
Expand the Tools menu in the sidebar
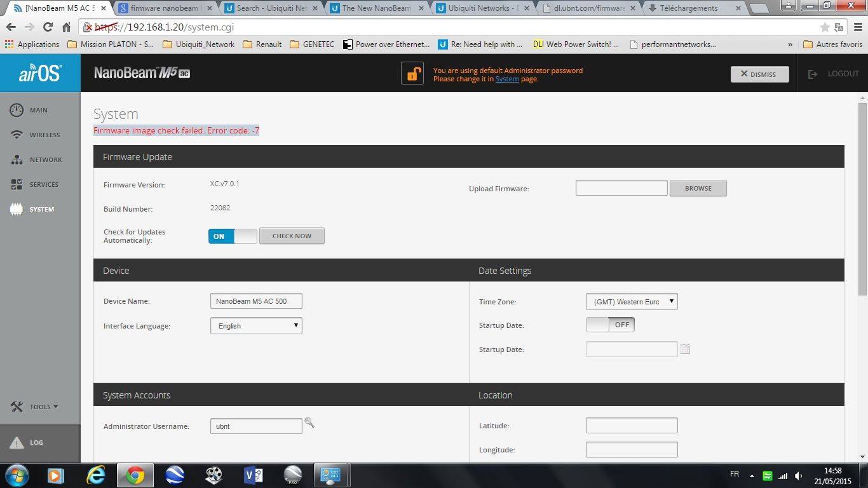[x=36, y=407]
